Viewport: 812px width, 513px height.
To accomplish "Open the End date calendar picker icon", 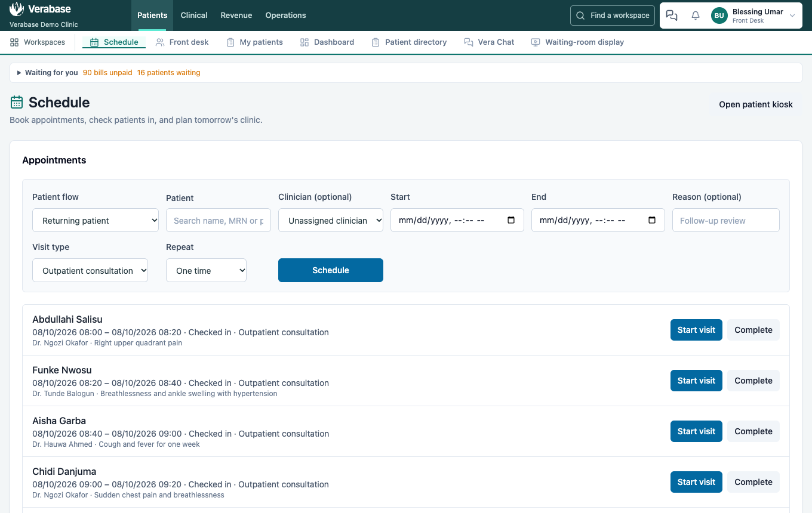I will (x=652, y=220).
